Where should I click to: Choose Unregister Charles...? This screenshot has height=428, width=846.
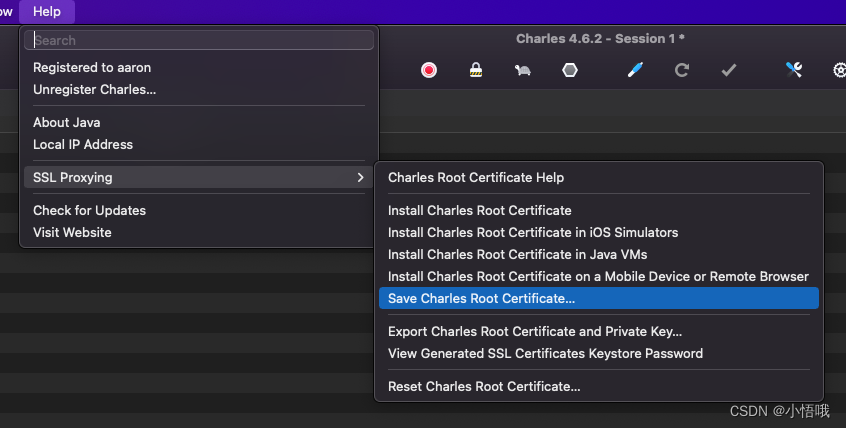point(199,90)
